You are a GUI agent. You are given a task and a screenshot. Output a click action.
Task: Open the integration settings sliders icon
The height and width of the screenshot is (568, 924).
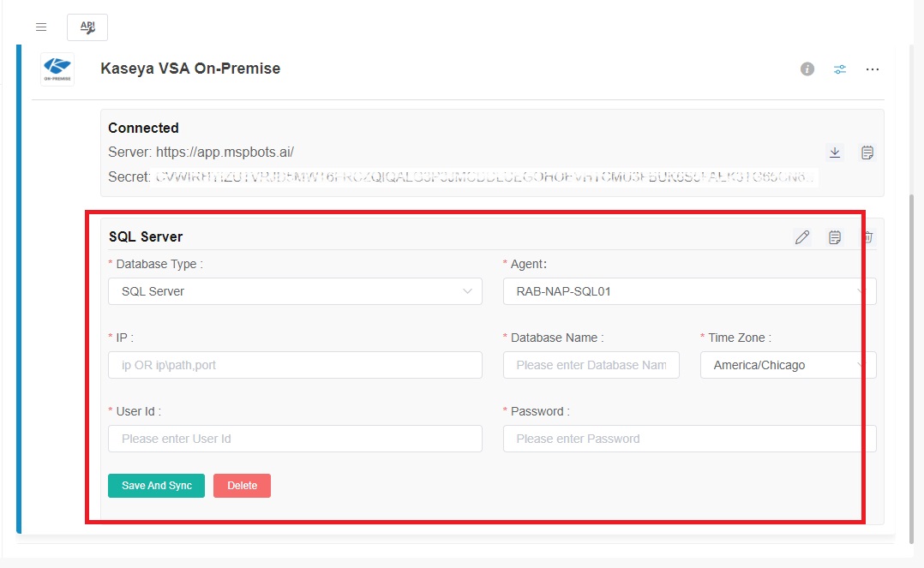coord(840,69)
